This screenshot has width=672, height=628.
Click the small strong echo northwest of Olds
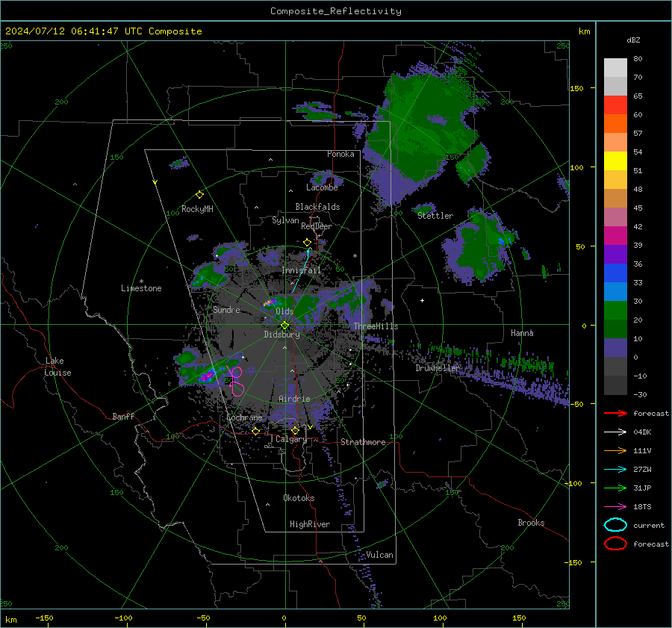269,302
